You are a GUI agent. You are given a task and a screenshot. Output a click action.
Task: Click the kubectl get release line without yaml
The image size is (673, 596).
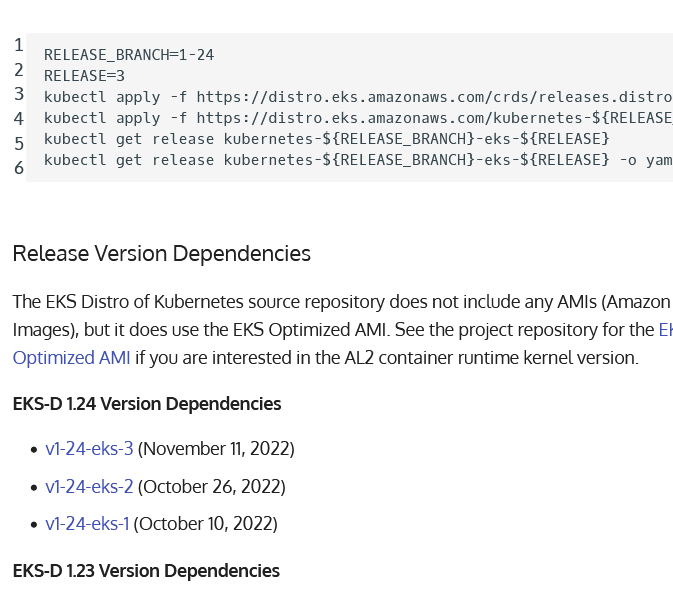(326, 139)
